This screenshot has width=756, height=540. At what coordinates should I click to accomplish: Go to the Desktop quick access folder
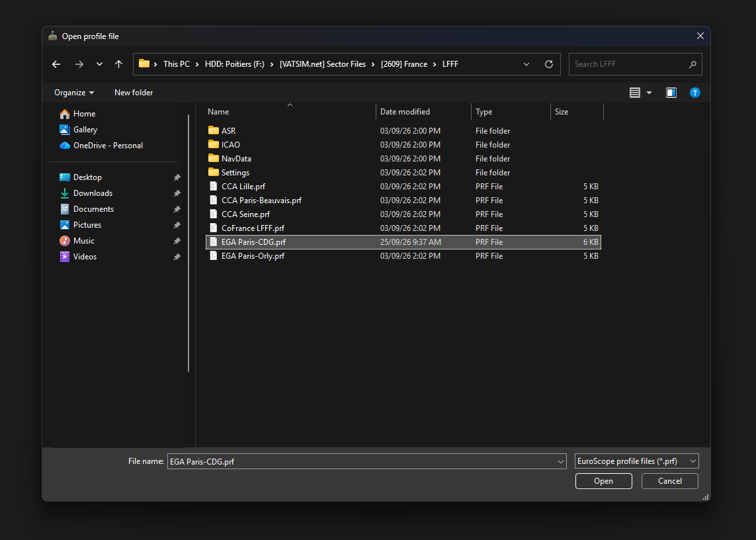click(81, 177)
